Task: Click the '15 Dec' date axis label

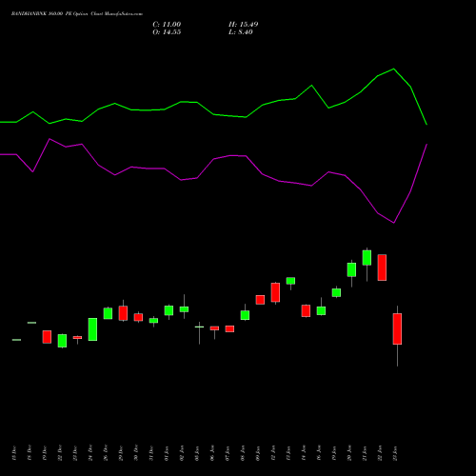Action: [x=13, y=453]
